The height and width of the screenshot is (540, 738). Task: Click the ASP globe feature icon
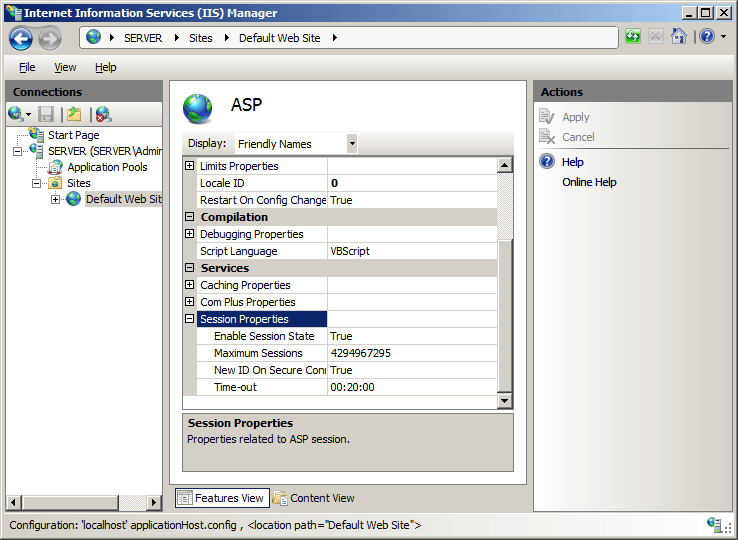[198, 109]
